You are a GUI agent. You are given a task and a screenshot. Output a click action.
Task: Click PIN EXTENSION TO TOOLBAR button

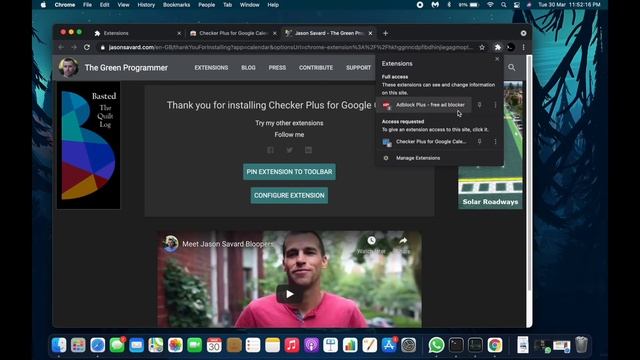[289, 172]
